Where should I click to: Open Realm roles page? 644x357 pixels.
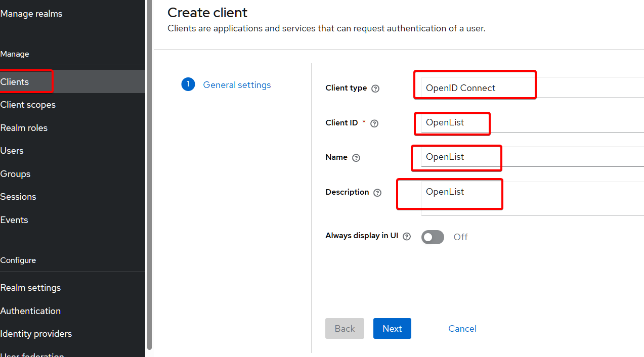(24, 128)
